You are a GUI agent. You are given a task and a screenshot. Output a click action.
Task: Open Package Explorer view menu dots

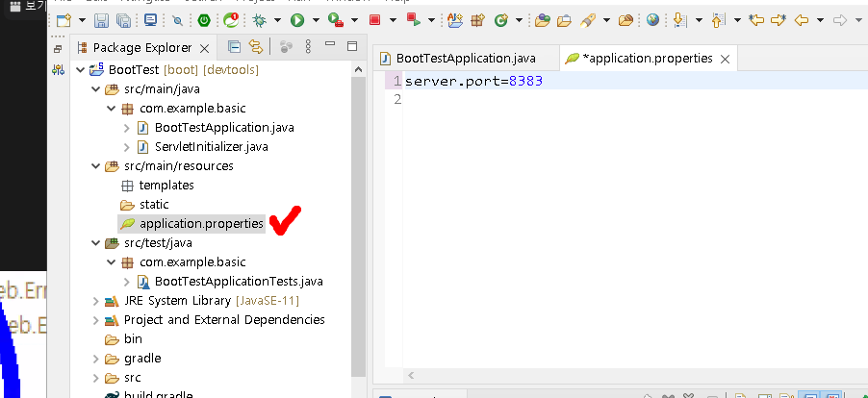click(308, 47)
